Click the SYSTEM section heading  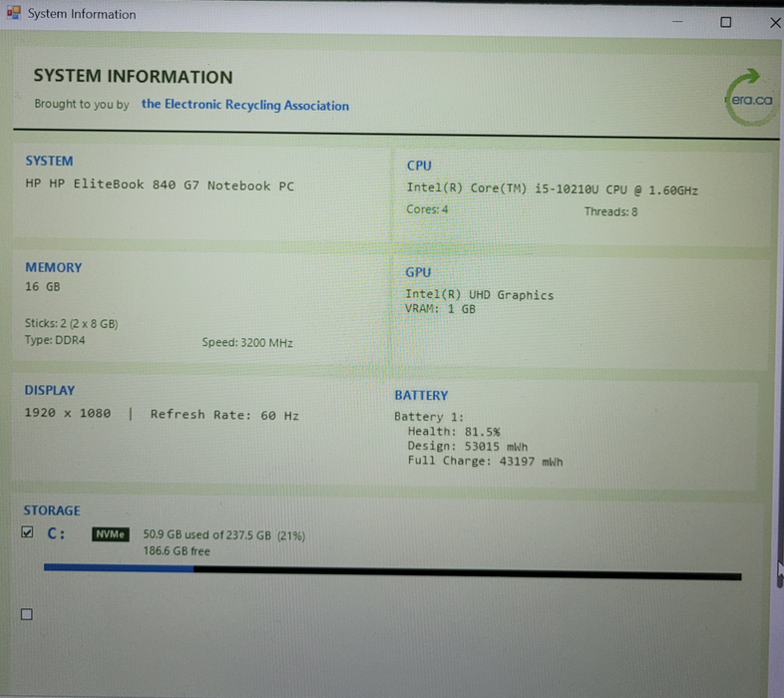(50, 161)
